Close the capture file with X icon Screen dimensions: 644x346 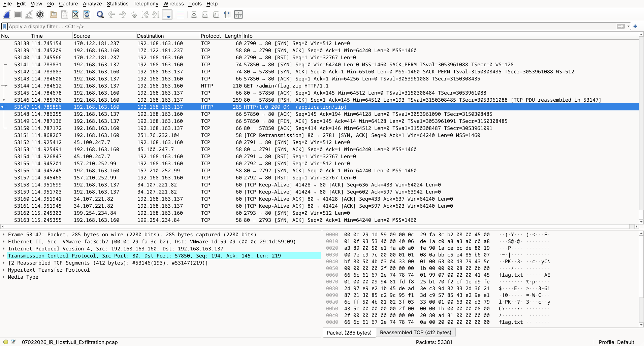[76, 14]
